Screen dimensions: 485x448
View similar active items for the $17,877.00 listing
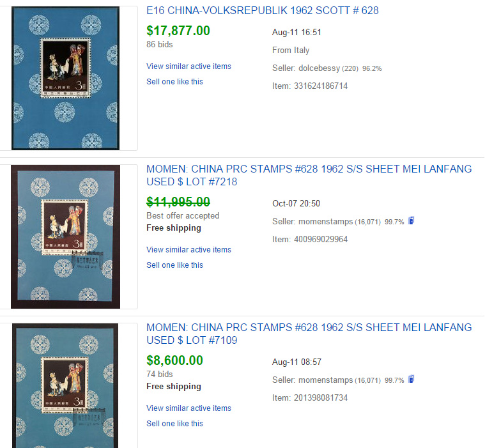(x=189, y=66)
